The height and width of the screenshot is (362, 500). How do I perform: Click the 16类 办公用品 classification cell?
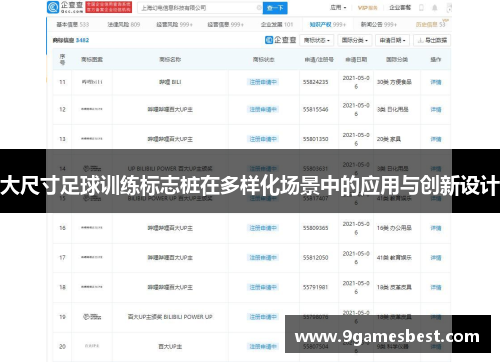point(394,228)
